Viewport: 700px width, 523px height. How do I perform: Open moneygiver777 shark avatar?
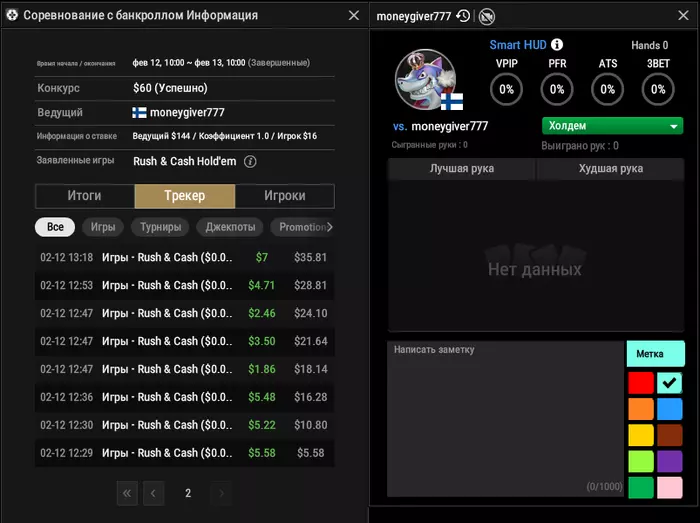point(425,79)
